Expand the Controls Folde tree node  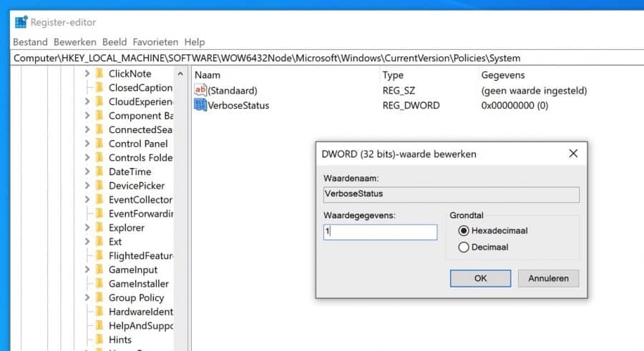87,157
